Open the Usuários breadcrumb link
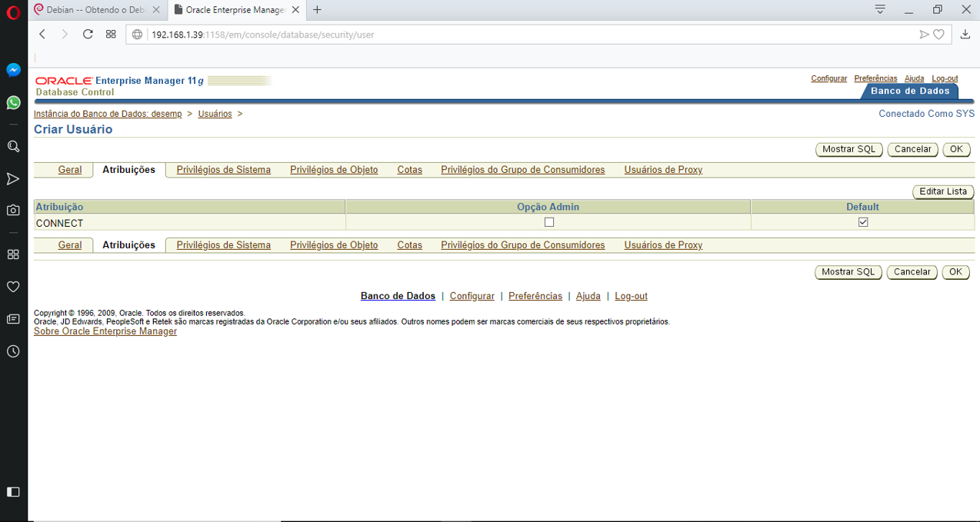Viewport: 980px width, 522px height. click(x=215, y=114)
